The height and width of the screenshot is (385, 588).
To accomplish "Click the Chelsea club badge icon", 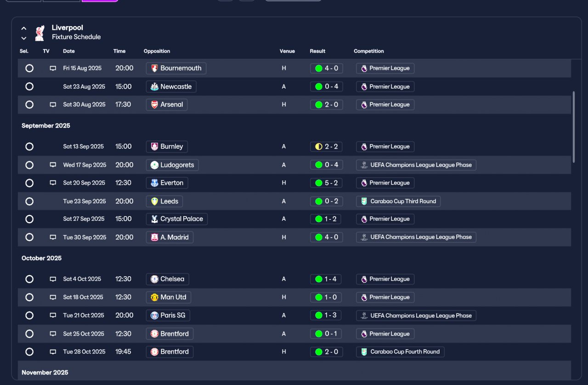I will pos(154,279).
